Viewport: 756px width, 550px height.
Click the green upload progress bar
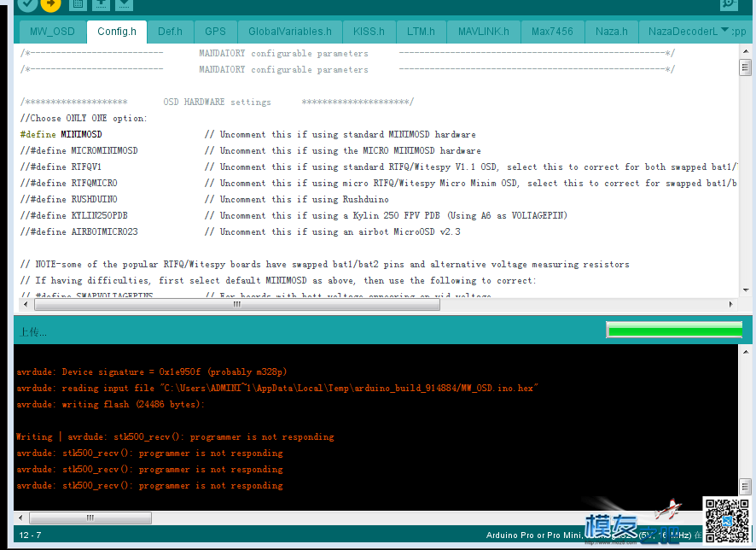pos(674,330)
